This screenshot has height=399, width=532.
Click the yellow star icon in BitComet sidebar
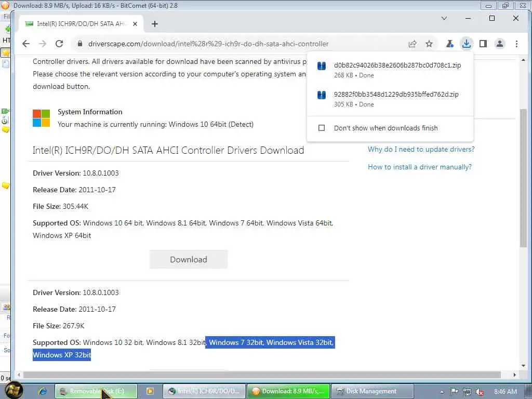[6, 52]
